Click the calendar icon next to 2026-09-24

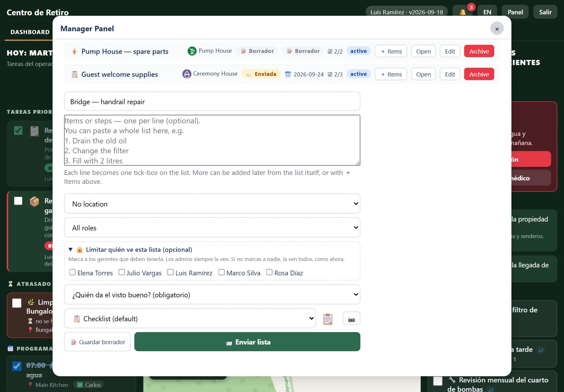(288, 74)
